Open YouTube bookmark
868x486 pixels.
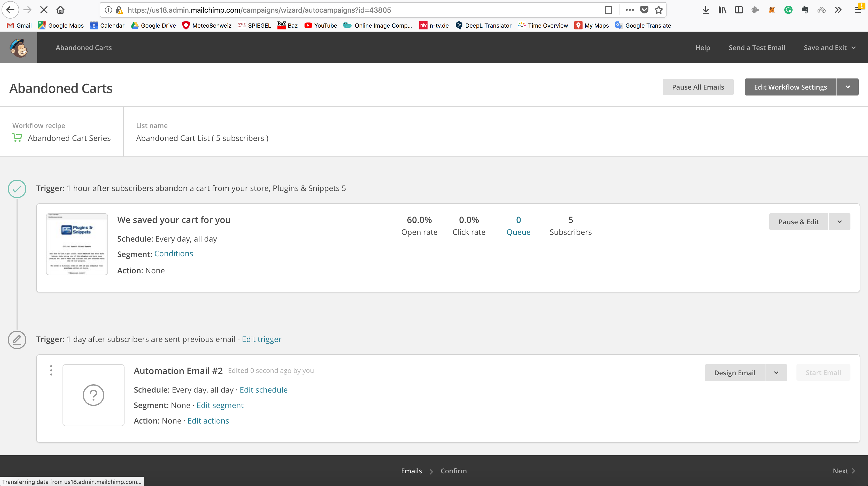coord(320,25)
